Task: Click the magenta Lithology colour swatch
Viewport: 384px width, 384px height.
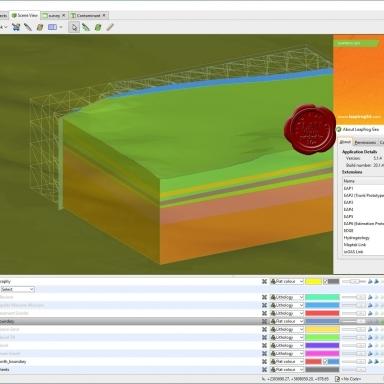Action: click(322, 353)
